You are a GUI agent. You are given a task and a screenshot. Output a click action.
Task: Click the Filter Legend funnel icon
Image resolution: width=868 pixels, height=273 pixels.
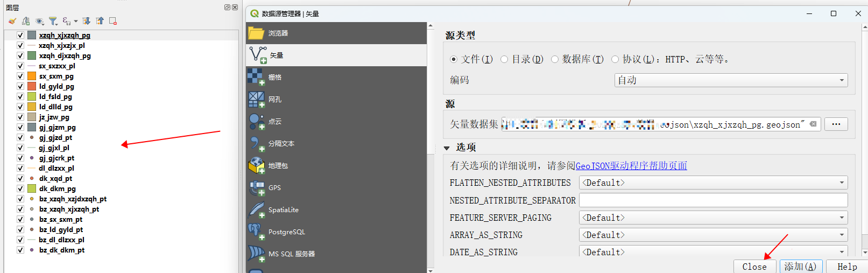pos(53,21)
